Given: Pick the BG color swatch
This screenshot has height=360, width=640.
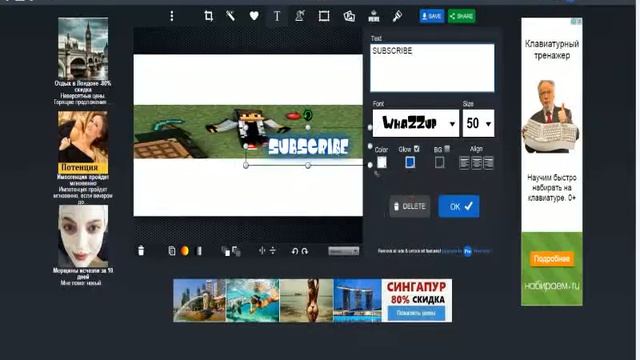Looking at the screenshot, I should click(x=439, y=162).
